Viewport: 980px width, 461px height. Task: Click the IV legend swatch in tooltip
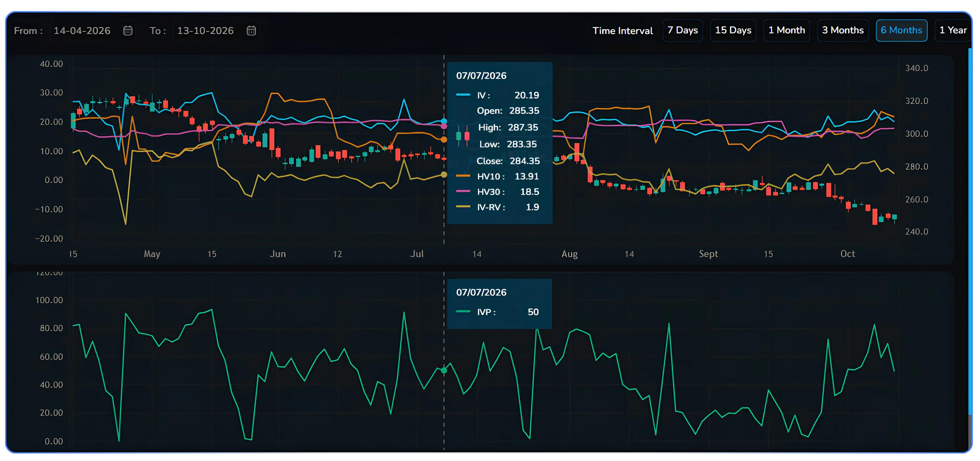(x=463, y=95)
